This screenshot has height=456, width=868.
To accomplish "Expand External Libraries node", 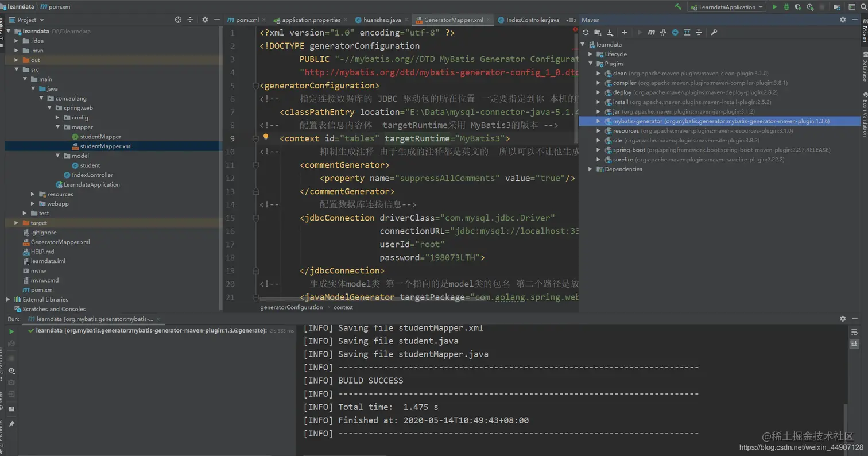I will pos(9,299).
